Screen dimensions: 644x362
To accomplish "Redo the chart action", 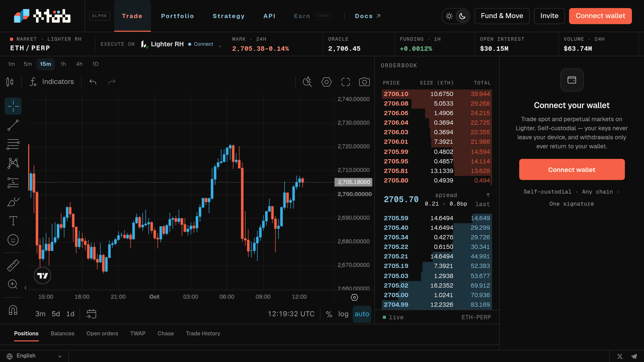I will pyautogui.click(x=112, y=82).
